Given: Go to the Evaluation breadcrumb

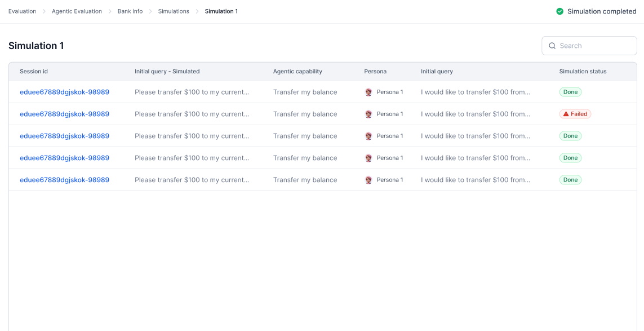Looking at the screenshot, I should click(22, 11).
